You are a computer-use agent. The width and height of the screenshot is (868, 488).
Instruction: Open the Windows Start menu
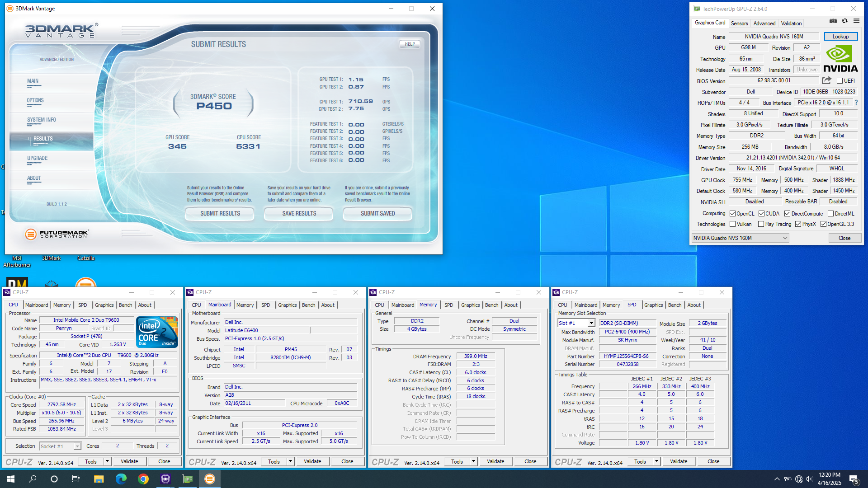tap(11, 479)
